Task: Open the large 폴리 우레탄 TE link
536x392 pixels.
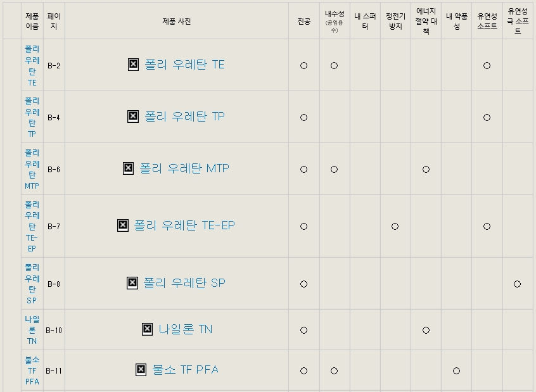Action: click(x=184, y=65)
